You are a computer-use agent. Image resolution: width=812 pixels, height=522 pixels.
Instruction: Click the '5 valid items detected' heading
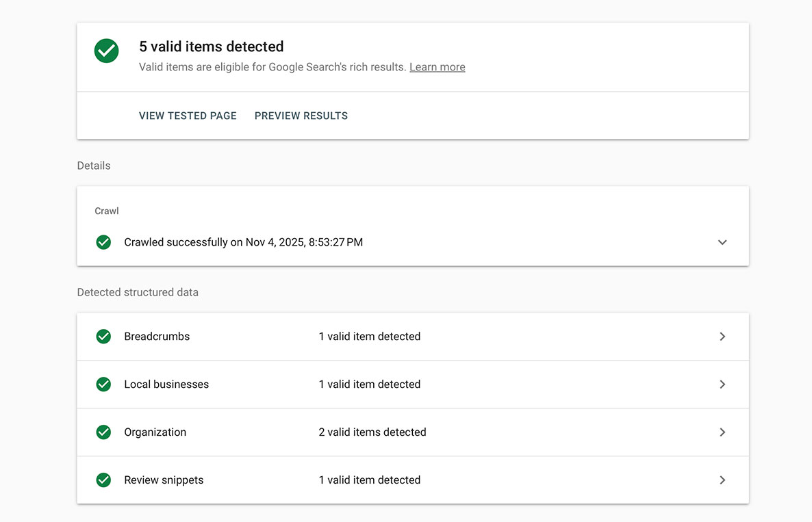tap(212, 47)
